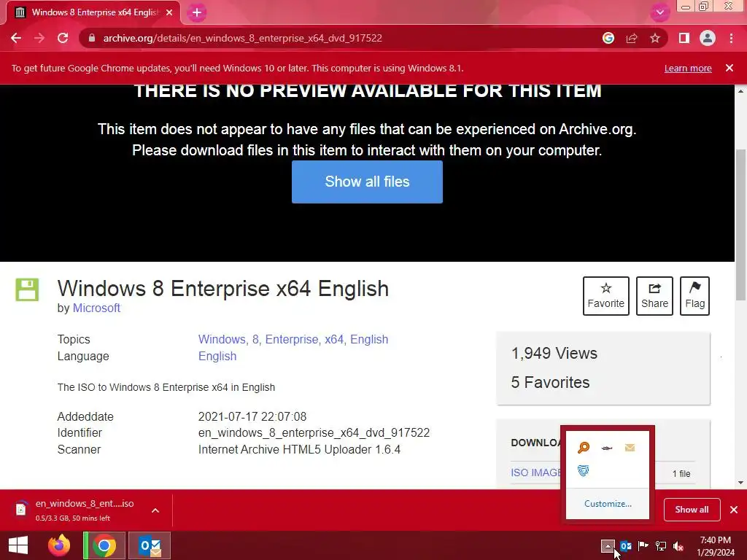Open the 'English' topic link
This screenshot has width=747, height=560.
tap(369, 340)
